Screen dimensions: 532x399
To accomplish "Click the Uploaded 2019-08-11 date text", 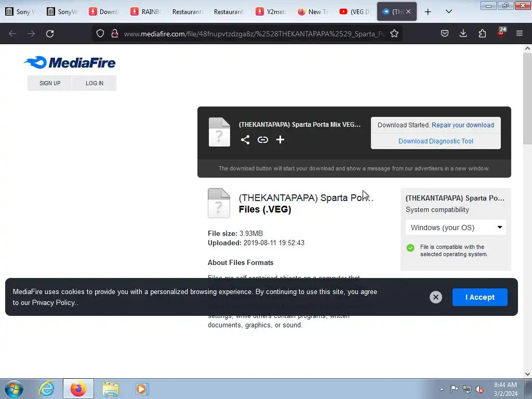I will 256,243.
